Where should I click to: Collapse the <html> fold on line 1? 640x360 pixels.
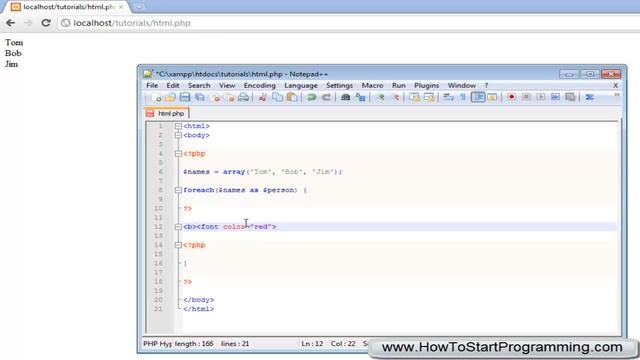click(178, 126)
